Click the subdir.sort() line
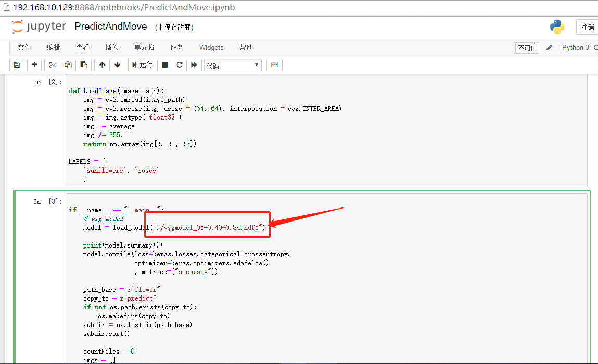The width and height of the screenshot is (598, 364). pos(106,334)
